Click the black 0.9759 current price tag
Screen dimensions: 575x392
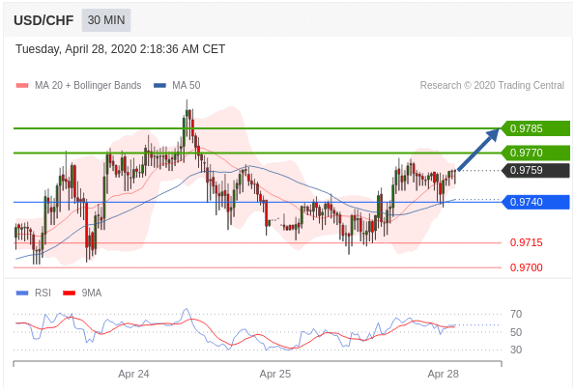pyautogui.click(x=535, y=170)
